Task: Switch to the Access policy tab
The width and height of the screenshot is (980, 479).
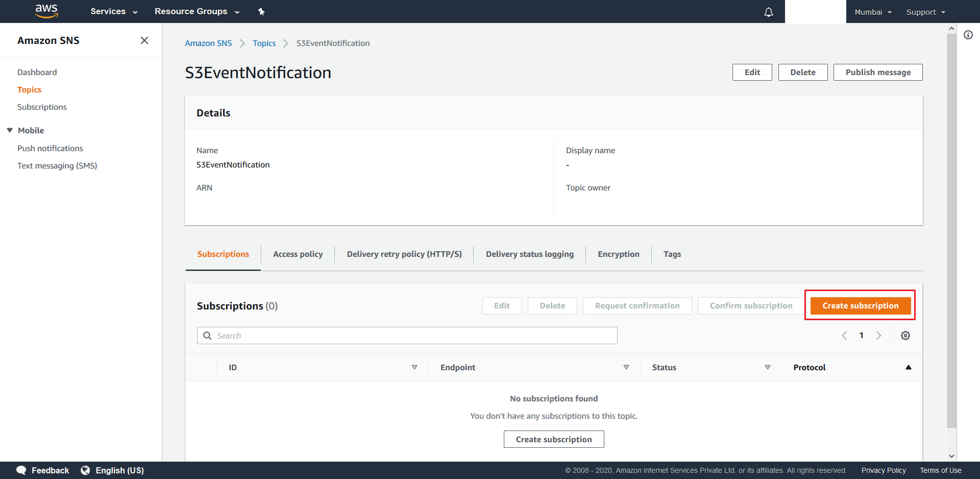Action: tap(298, 254)
